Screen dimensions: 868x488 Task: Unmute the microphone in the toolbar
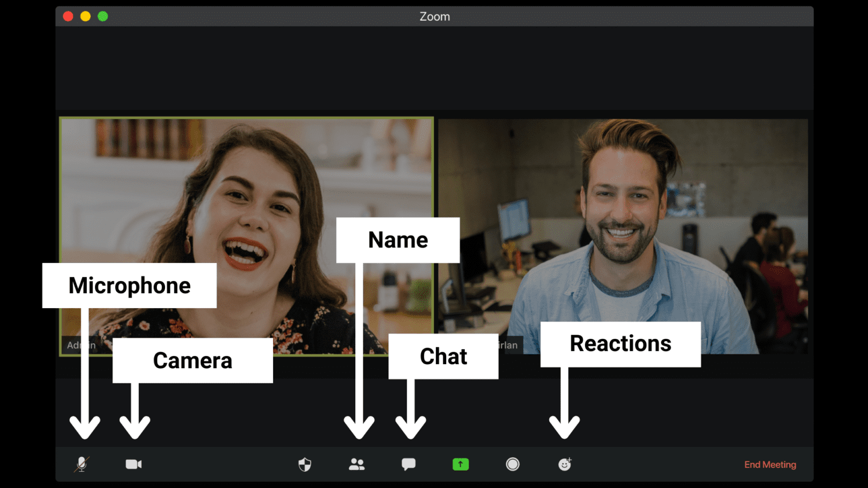tap(82, 464)
